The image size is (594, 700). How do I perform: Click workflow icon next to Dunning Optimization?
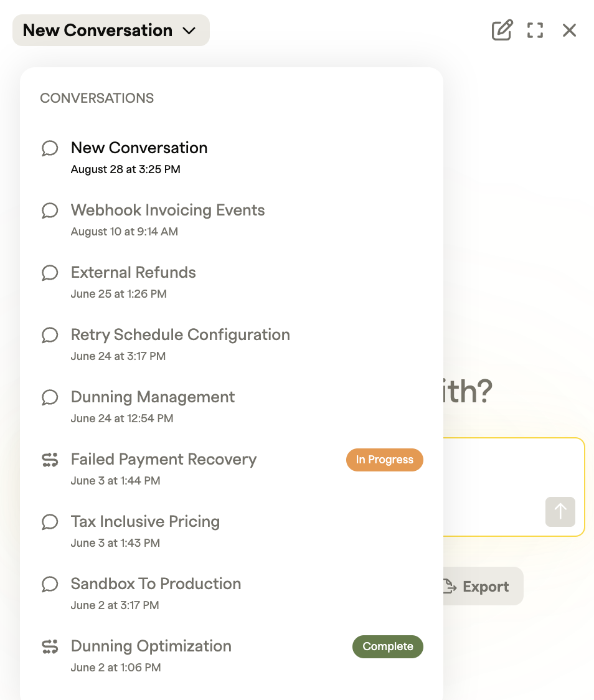tap(50, 646)
